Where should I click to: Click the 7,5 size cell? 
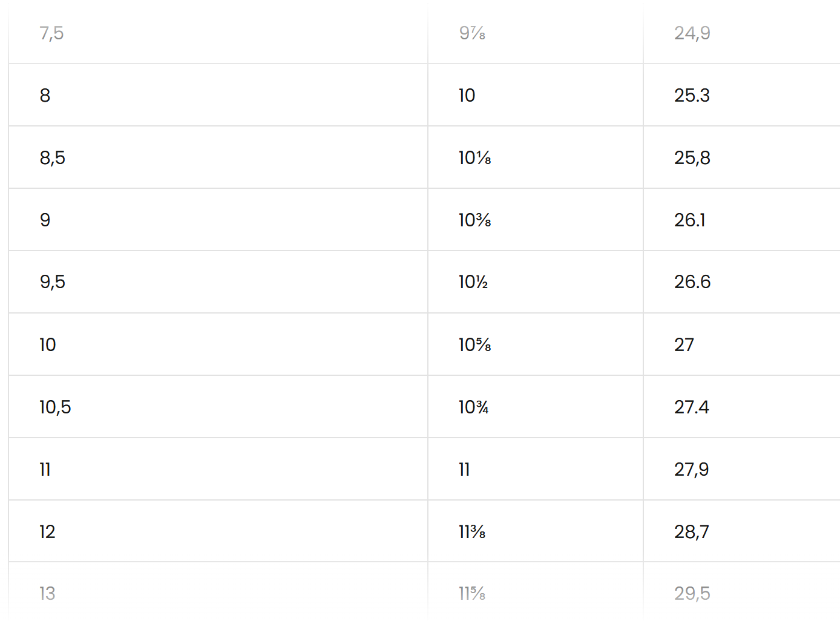click(x=51, y=33)
